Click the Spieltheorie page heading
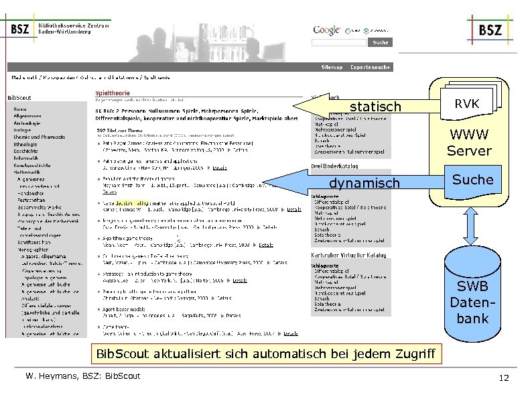 [113, 93]
